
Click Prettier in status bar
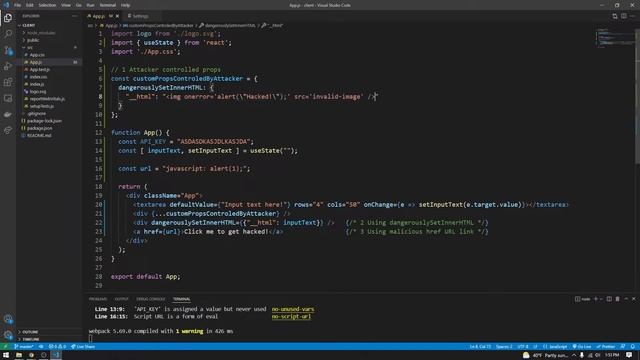click(606, 347)
